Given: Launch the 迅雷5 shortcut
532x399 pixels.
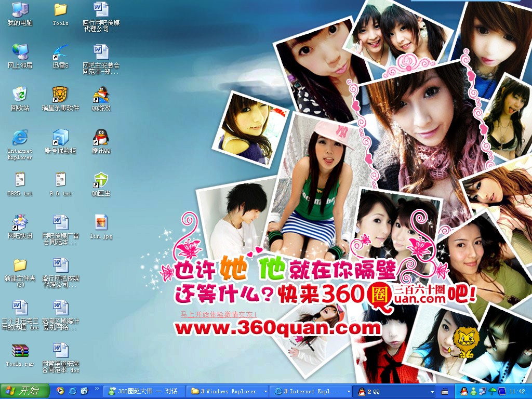Looking at the screenshot, I should (x=60, y=52).
